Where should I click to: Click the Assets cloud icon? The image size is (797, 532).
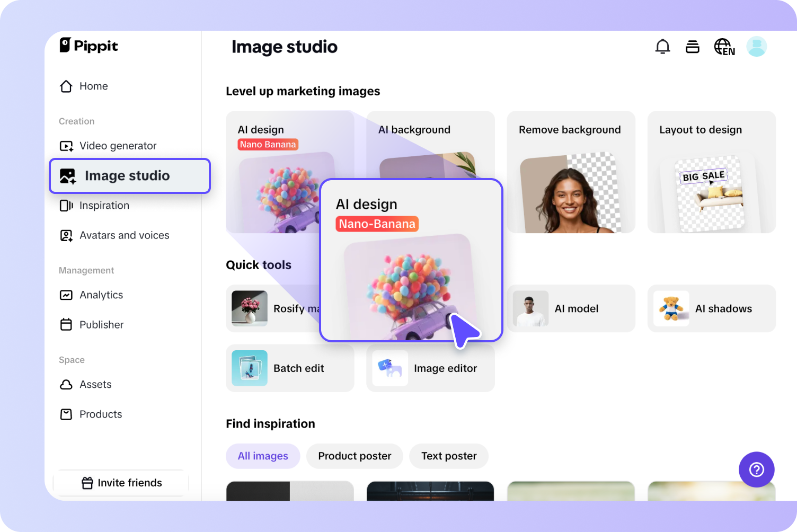click(x=66, y=384)
